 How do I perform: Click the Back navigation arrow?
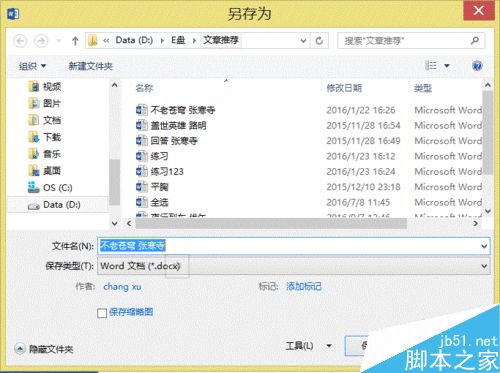pyautogui.click(x=20, y=41)
